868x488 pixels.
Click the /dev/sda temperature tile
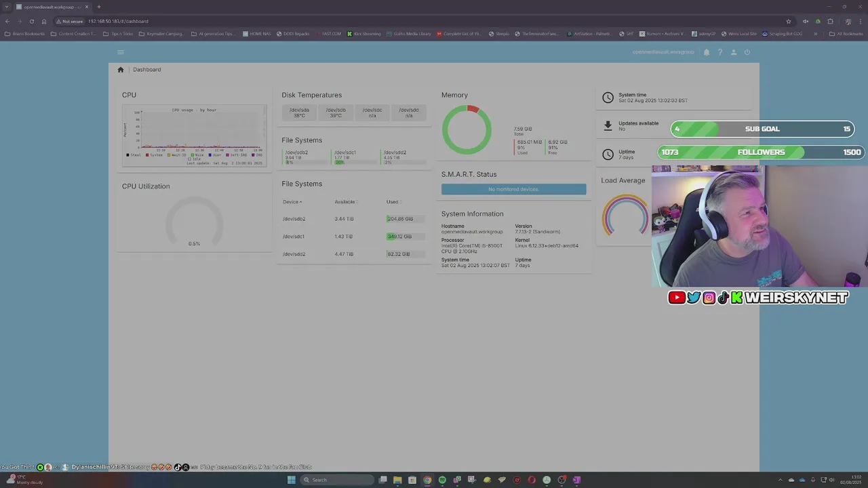tap(299, 113)
